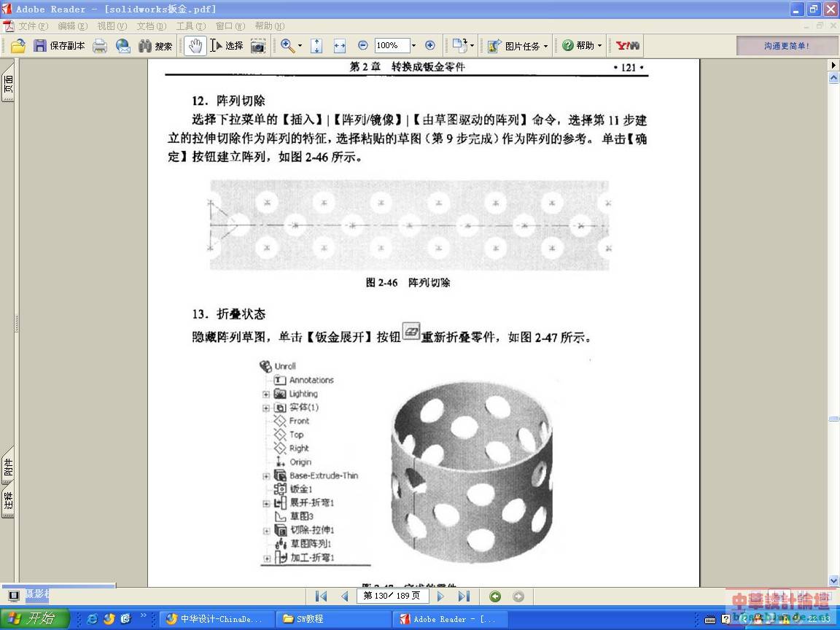Click the E-mail globe envelope icon
This screenshot has width=840, height=630.
click(123, 46)
